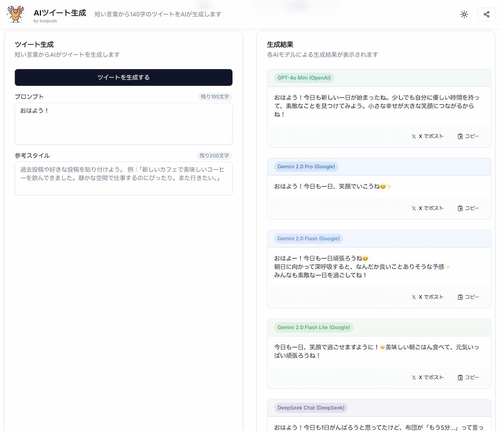This screenshot has width=500, height=431.
Task: Click the Gemini 2.0 Flash Lite (Google) badge
Action: 314,327
